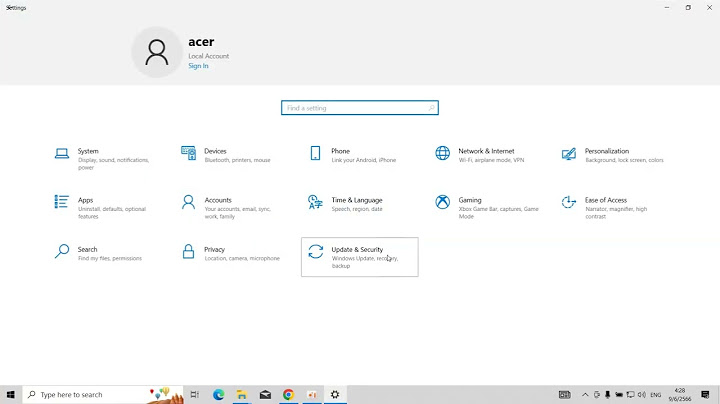Open Time & Language settings
The image size is (720, 404).
click(360, 204)
